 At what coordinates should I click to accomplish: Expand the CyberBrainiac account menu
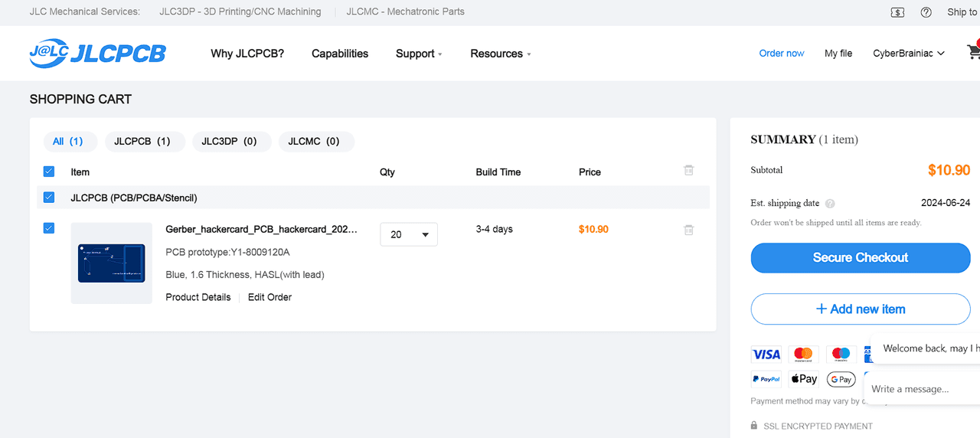[x=908, y=54]
